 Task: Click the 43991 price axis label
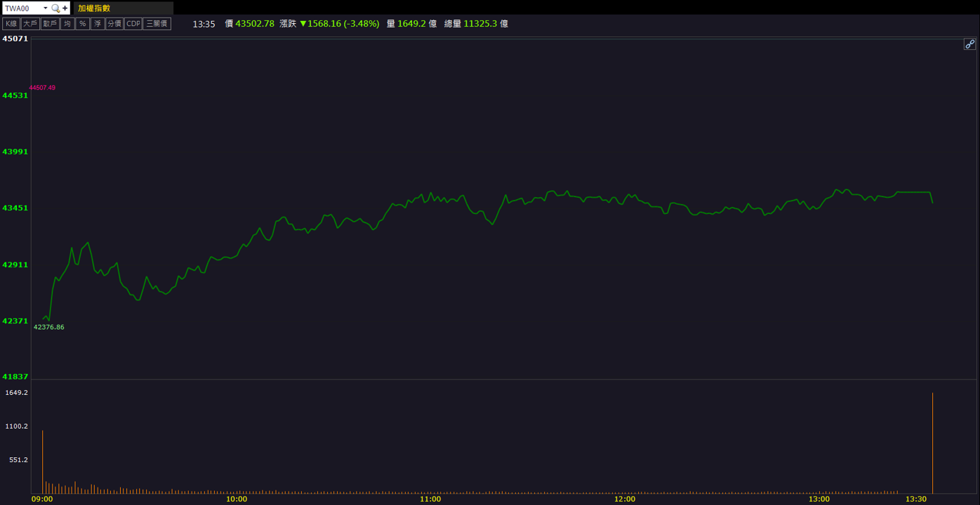pyautogui.click(x=15, y=151)
